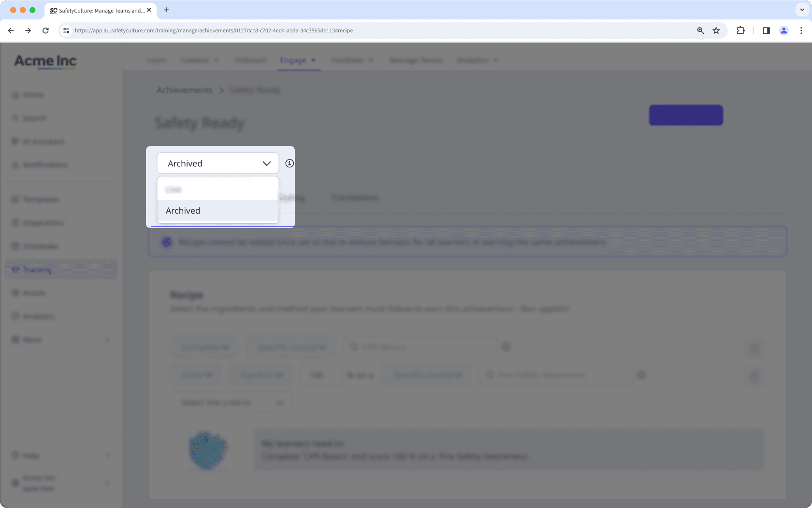Viewport: 812px width, 508px height.
Task: Open the AI Assistant sidebar item
Action: (x=43, y=141)
